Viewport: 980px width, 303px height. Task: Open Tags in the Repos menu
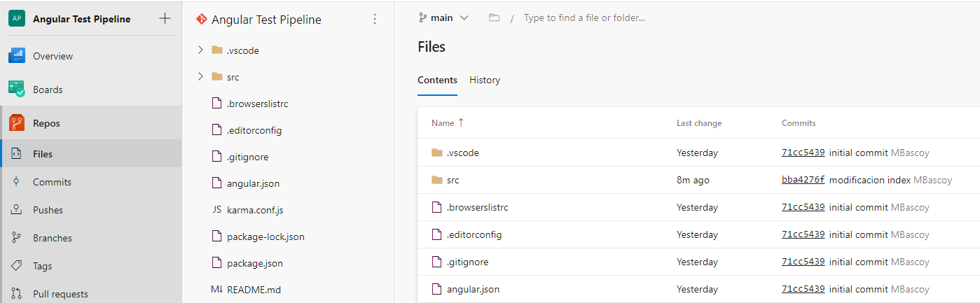tap(42, 266)
